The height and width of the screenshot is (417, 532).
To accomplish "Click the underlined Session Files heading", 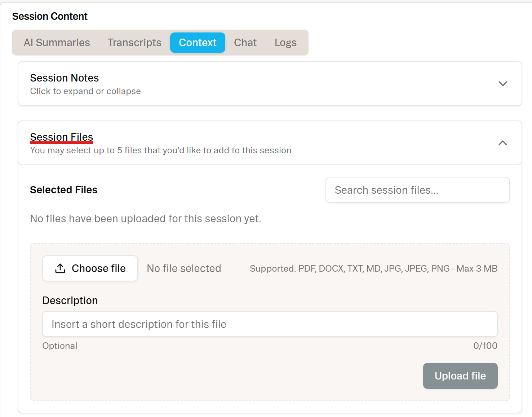I will [62, 137].
